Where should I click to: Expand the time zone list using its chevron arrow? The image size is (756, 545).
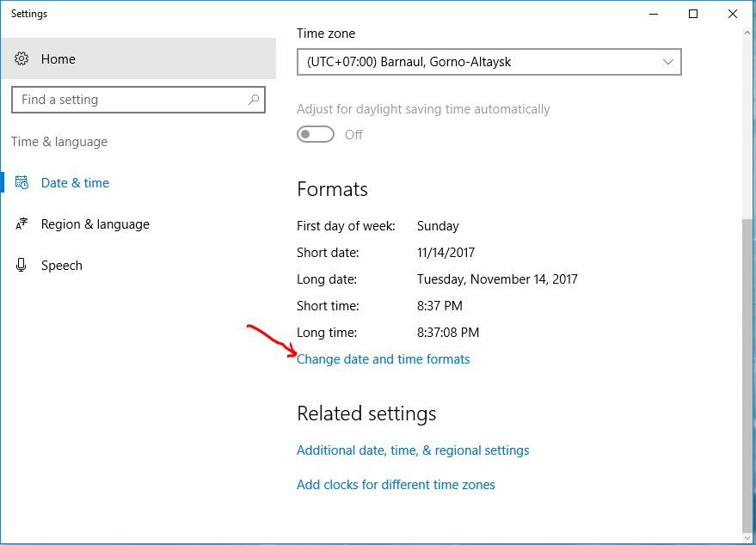click(668, 62)
